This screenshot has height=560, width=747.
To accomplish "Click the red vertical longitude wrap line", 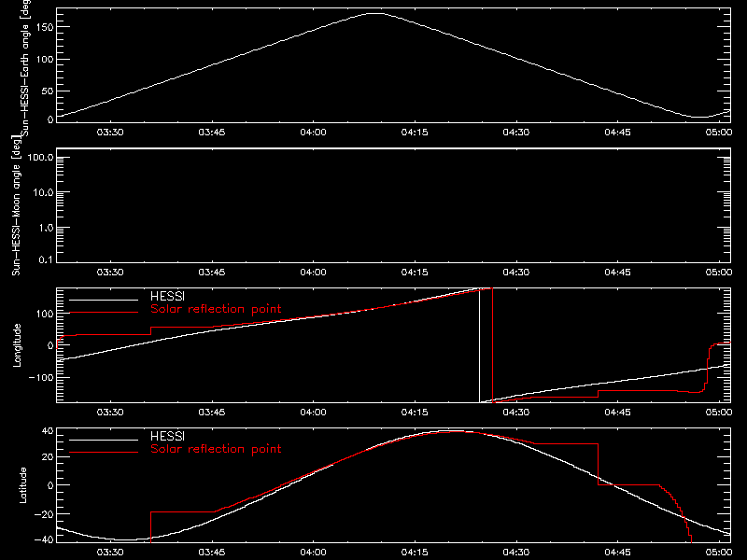I will point(492,345).
